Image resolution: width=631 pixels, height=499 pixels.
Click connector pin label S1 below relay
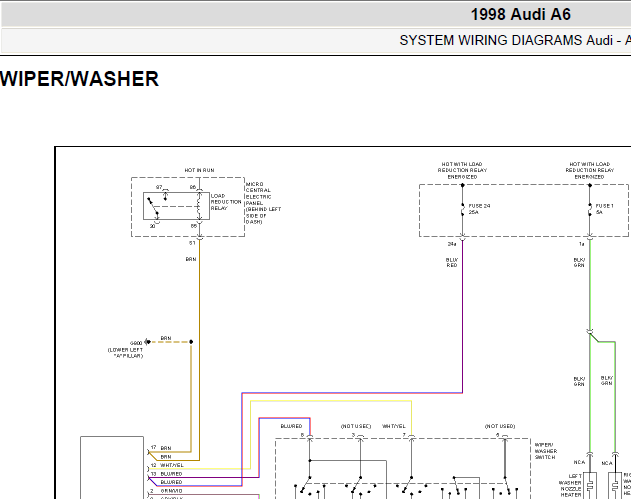click(192, 243)
